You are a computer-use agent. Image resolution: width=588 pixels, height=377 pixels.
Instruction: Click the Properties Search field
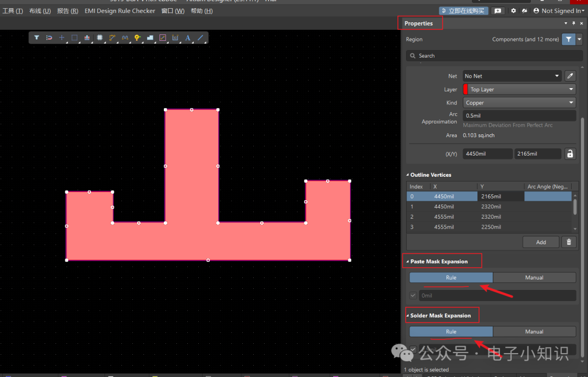(494, 56)
